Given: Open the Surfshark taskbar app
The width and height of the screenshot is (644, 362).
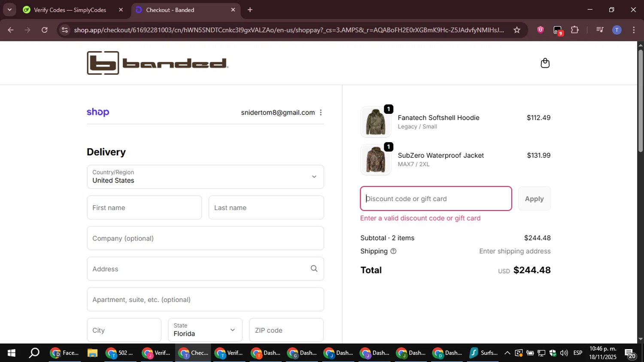Looking at the screenshot, I should tap(483, 353).
